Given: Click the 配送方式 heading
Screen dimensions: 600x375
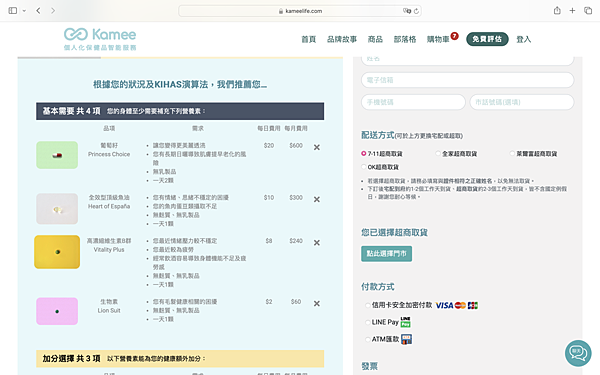Looking at the screenshot, I should [377, 135].
